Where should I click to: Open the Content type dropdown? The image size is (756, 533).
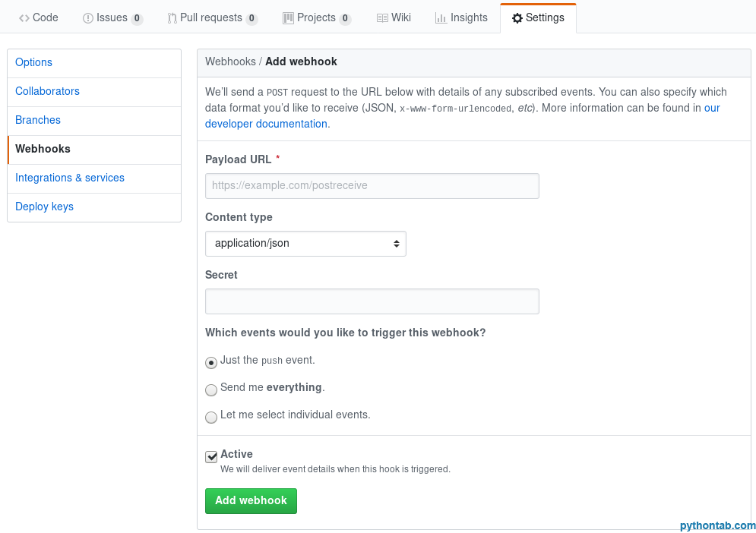pyautogui.click(x=305, y=244)
